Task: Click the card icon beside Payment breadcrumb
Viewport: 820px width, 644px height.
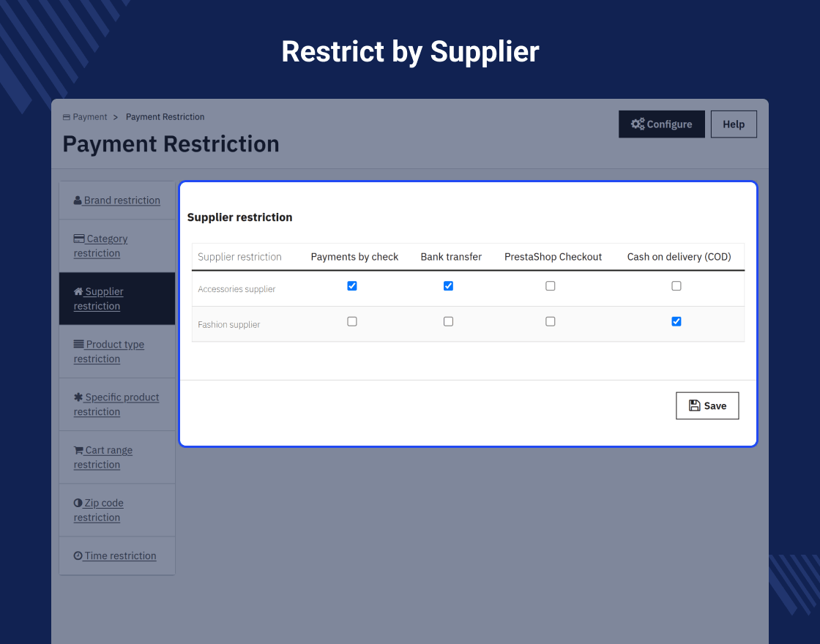Action: [67, 117]
